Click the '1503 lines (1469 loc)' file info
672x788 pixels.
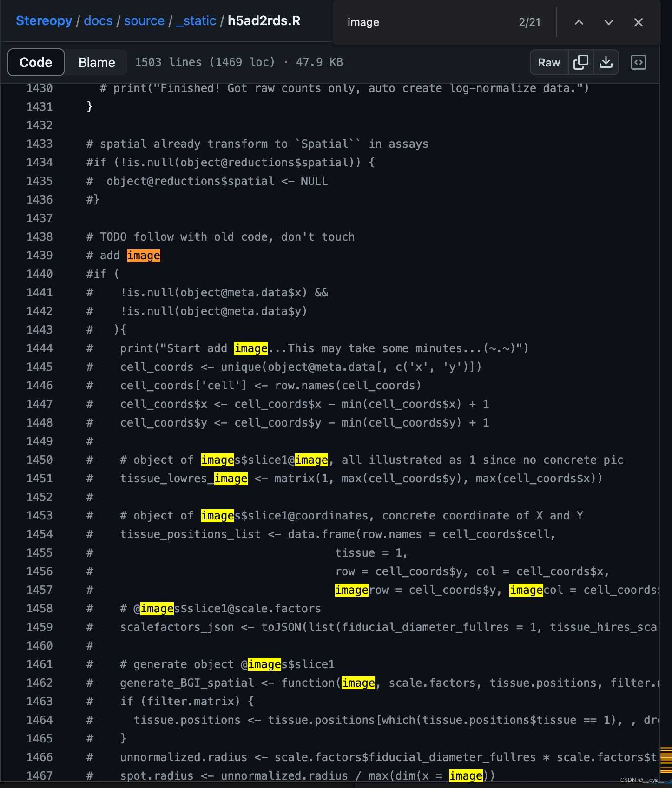205,62
